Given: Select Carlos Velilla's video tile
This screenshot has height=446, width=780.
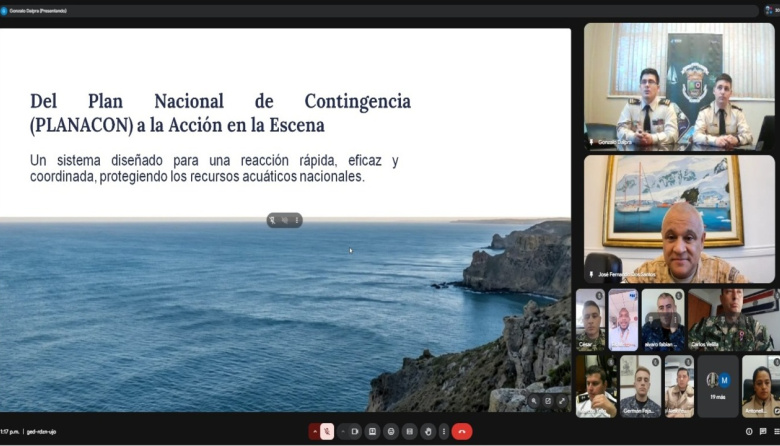Looking at the screenshot, I should [734, 320].
